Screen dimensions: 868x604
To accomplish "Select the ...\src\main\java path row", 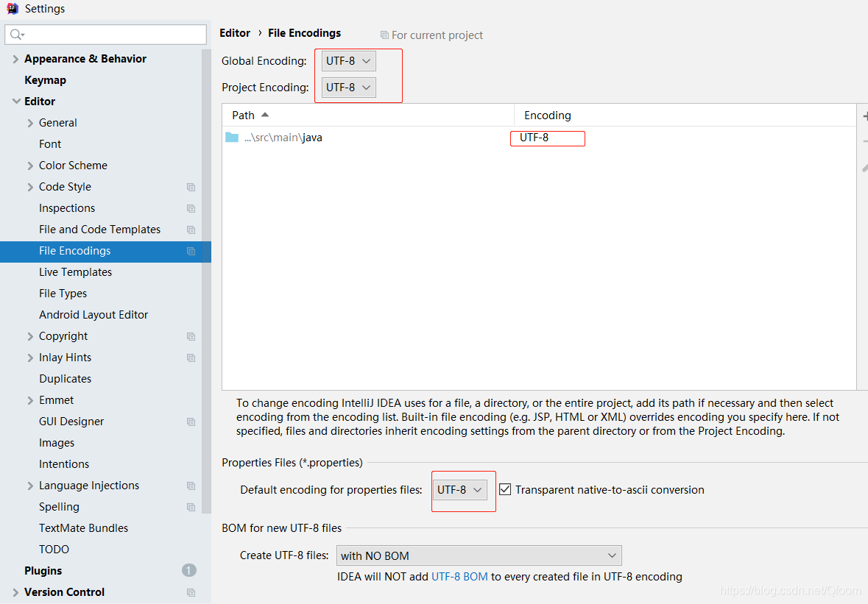I will click(x=539, y=138).
